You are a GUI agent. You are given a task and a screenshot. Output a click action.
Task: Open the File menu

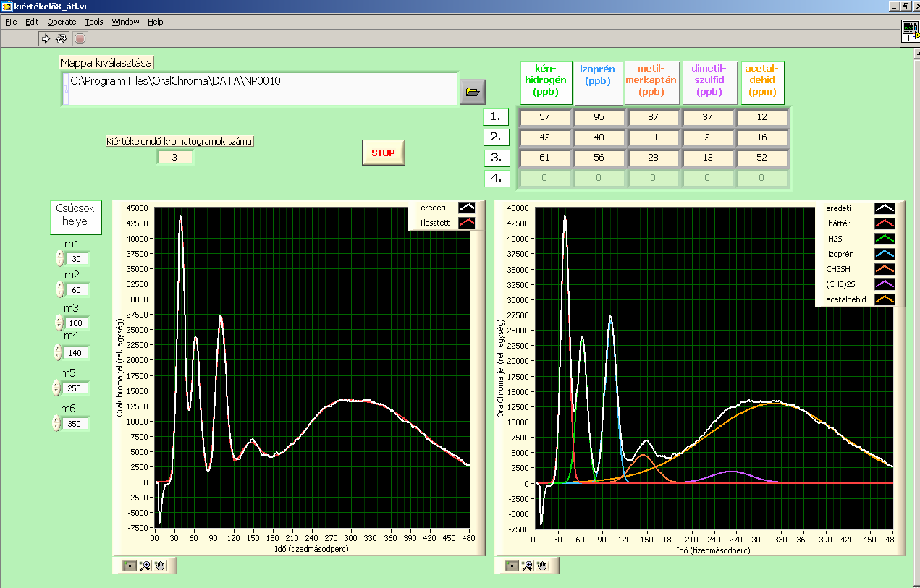[x=11, y=22]
